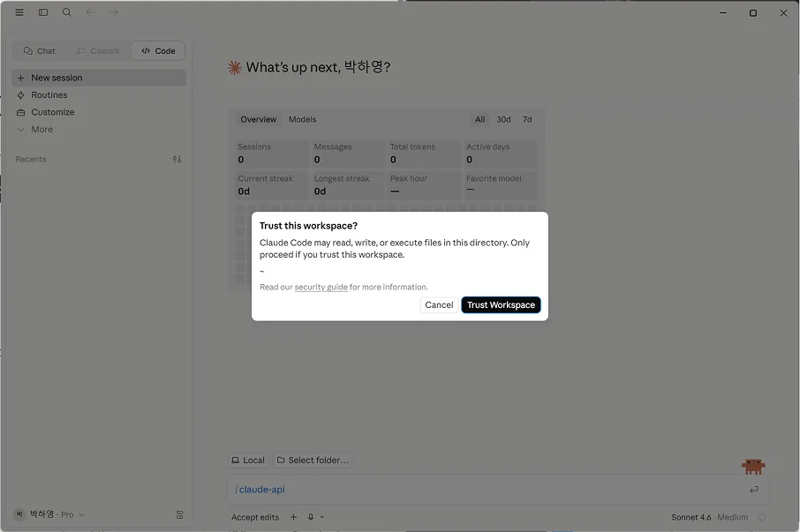Open Customize in the sidebar
The width and height of the screenshot is (800, 532).
(x=99, y=112)
